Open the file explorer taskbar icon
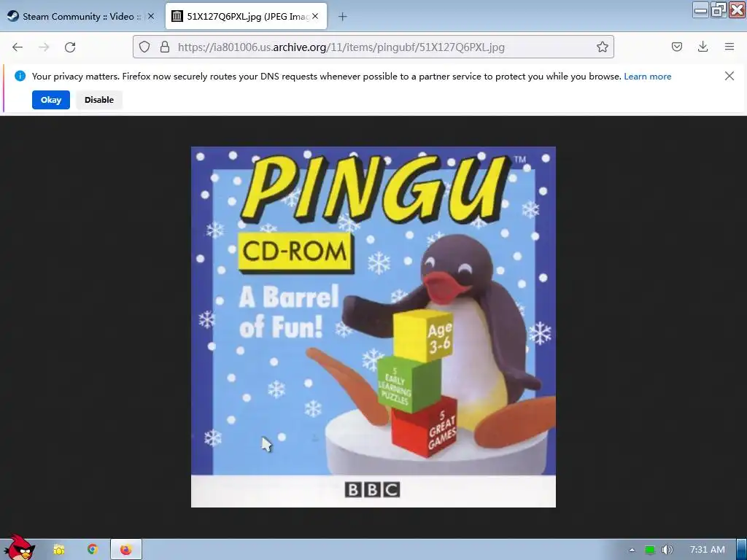This screenshot has width=747, height=560. click(59, 550)
